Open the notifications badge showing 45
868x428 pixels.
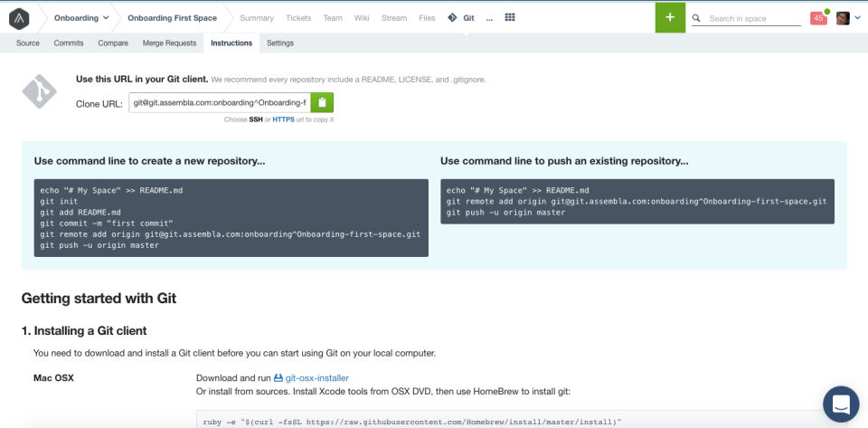pos(818,18)
